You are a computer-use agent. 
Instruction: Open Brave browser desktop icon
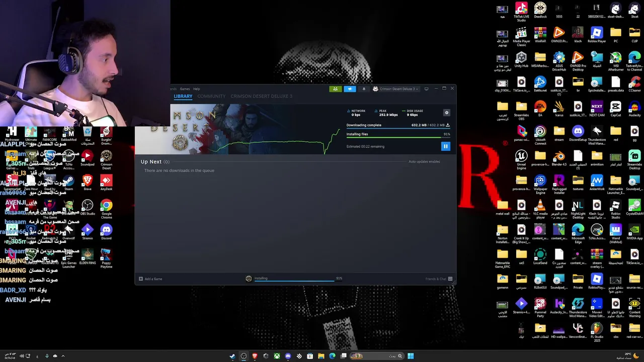point(88,183)
